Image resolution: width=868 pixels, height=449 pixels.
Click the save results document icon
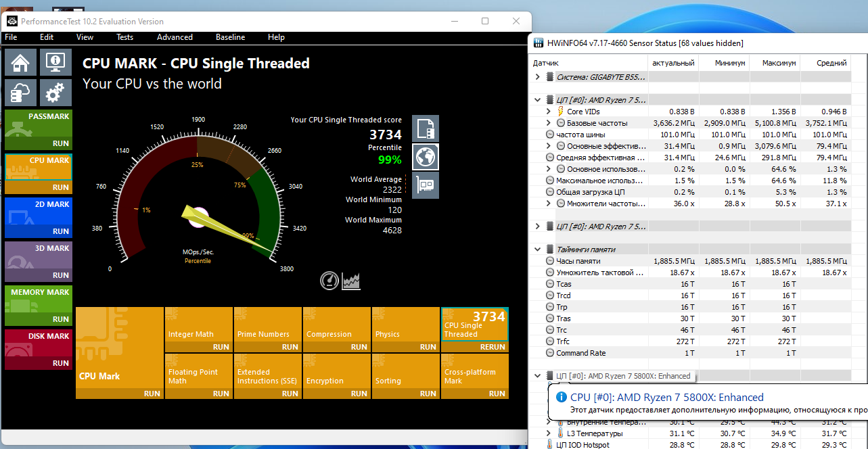pyautogui.click(x=425, y=128)
